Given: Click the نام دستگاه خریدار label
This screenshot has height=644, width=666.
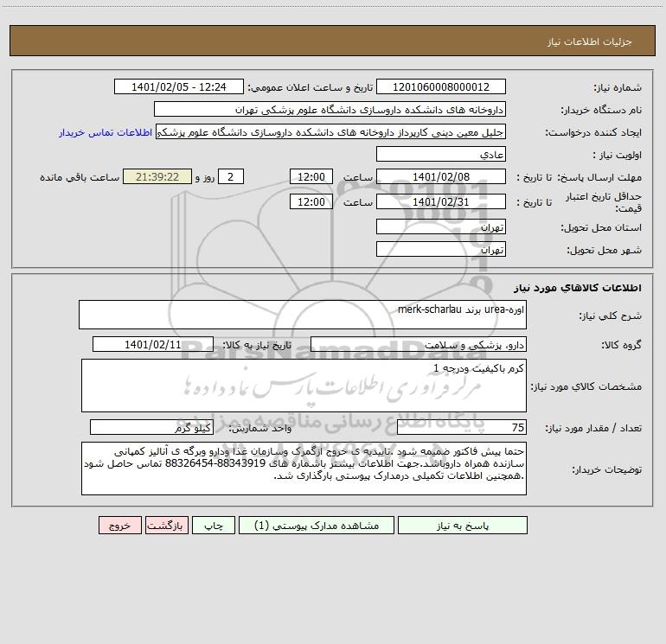Looking at the screenshot, I should 601,110.
